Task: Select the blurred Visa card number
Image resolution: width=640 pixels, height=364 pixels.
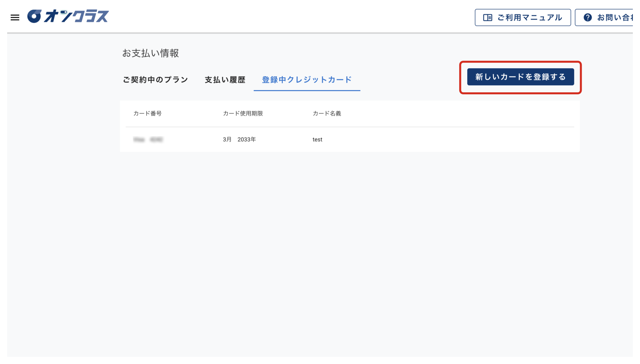Action: pyautogui.click(x=148, y=140)
